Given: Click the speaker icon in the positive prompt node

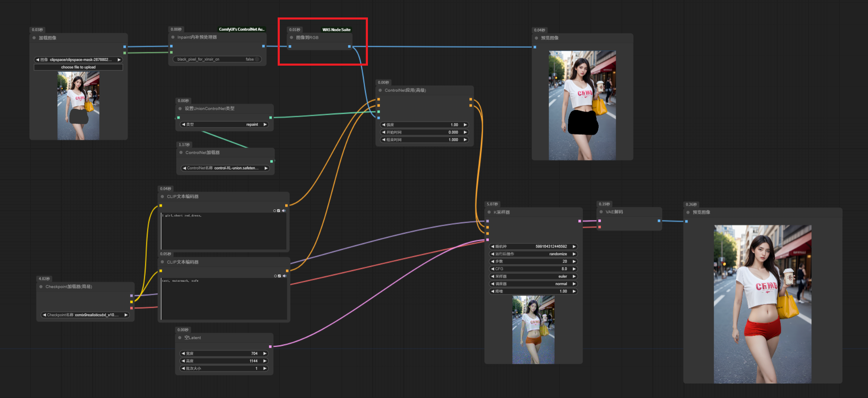Looking at the screenshot, I should pyautogui.click(x=284, y=211).
